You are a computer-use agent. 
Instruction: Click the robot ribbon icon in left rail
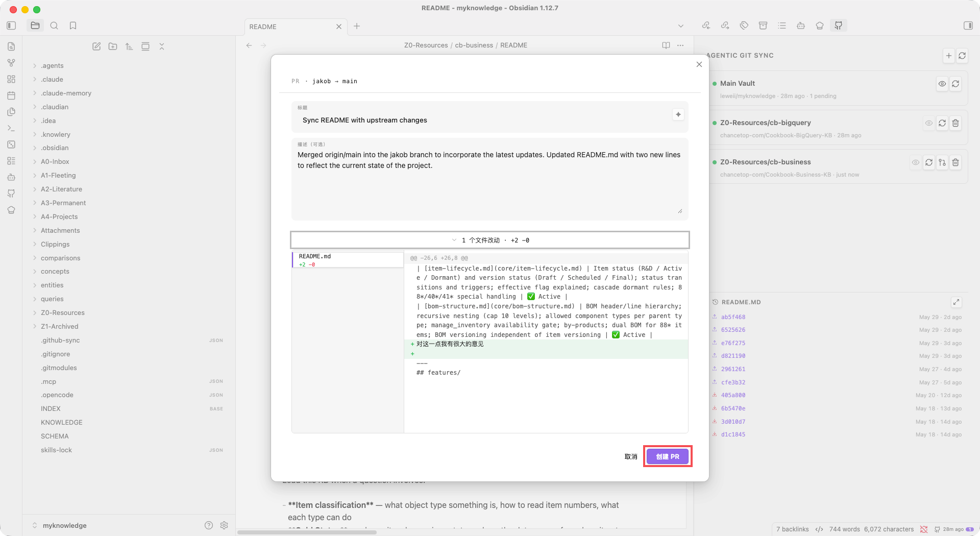point(11,177)
